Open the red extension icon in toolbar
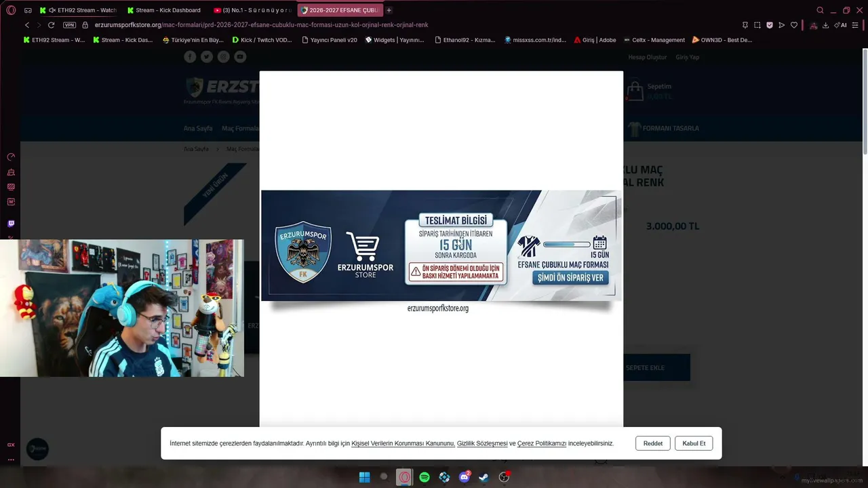The height and width of the screenshot is (488, 868). coord(813,25)
